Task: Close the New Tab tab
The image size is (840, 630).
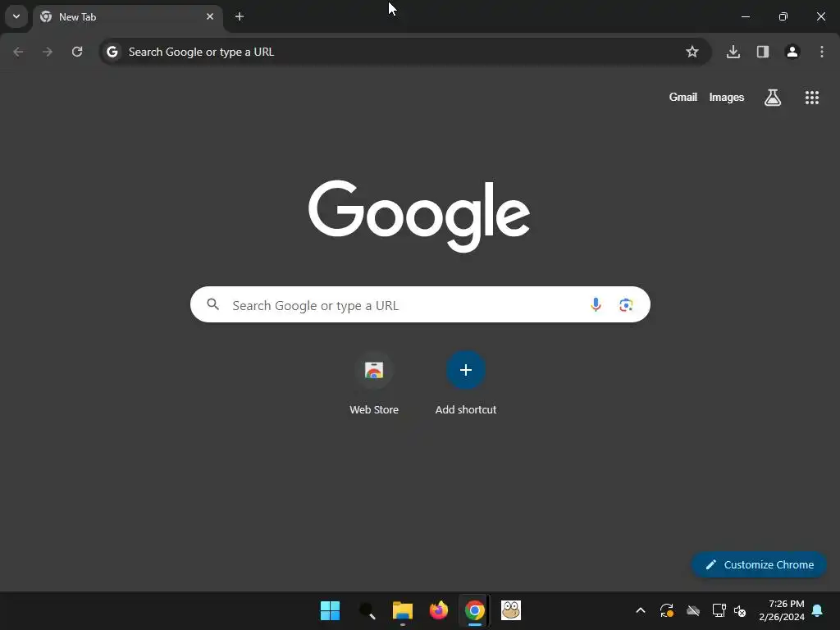Action: [210, 16]
